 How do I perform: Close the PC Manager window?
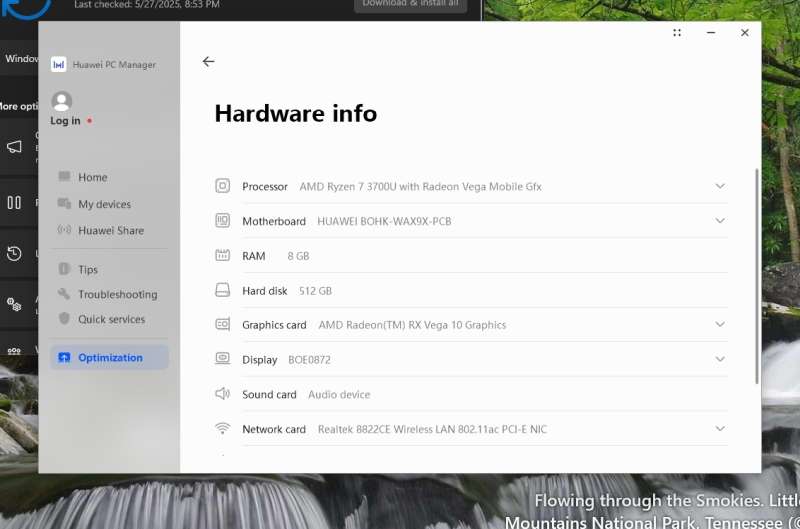click(x=745, y=33)
